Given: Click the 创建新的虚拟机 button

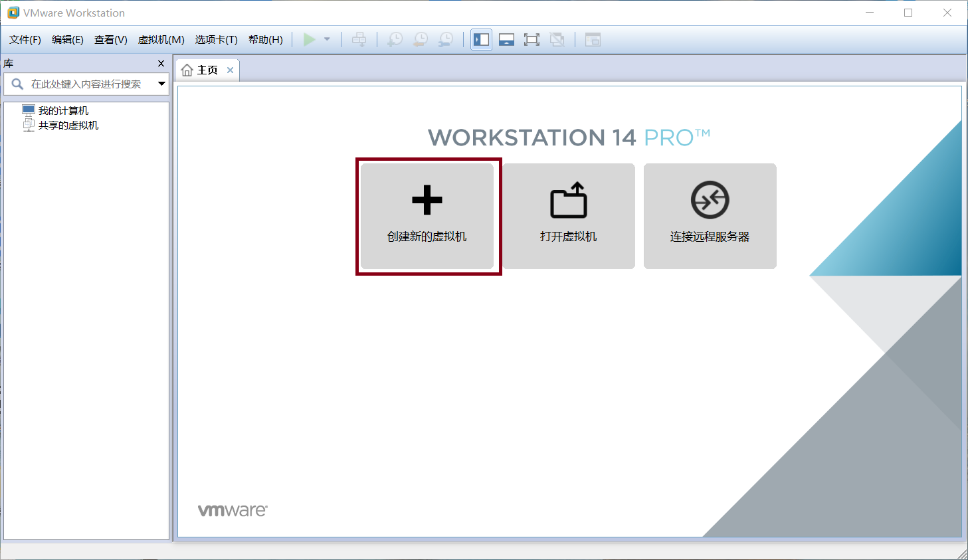Looking at the screenshot, I should pyautogui.click(x=427, y=216).
